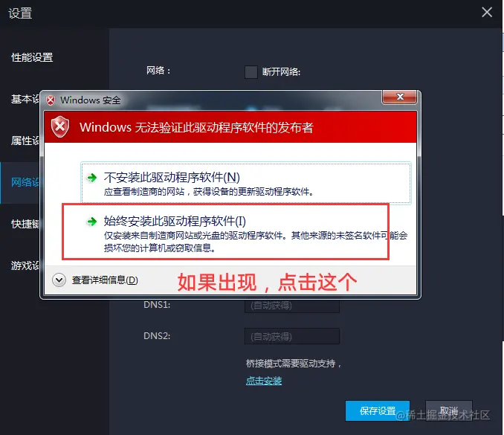Close the Windows 安全 dialog
This screenshot has width=504, height=435.
[399, 97]
